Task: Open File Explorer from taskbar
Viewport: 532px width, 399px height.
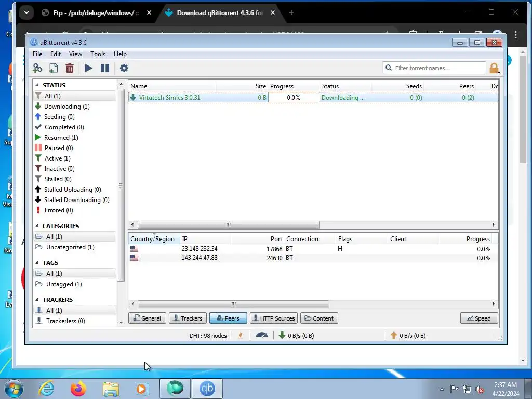Action: (x=111, y=389)
